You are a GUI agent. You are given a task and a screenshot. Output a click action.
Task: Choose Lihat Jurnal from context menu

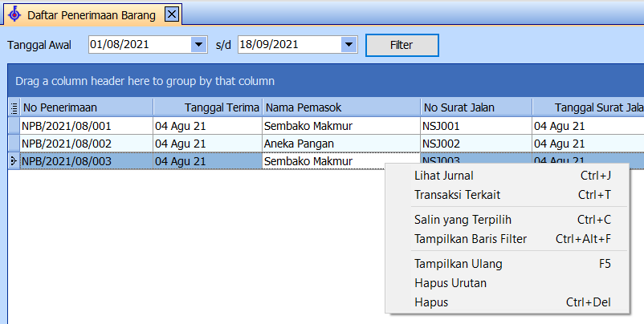point(443,176)
